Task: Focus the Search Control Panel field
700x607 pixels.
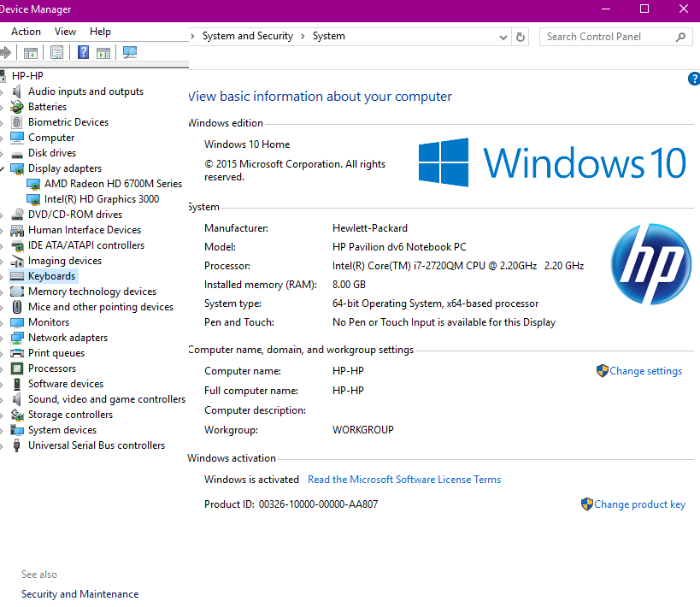Action: pyautogui.click(x=615, y=37)
